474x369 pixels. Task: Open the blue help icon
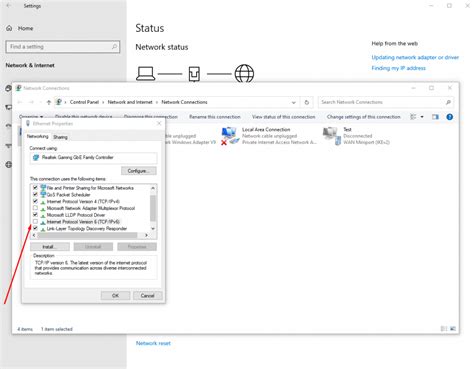point(449,117)
